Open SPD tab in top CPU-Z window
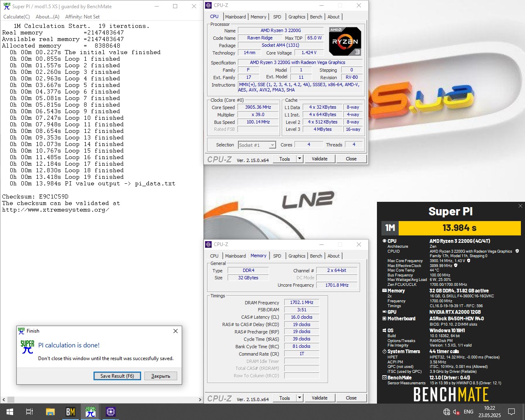Viewport: 525px width, 420px height. 277,17
